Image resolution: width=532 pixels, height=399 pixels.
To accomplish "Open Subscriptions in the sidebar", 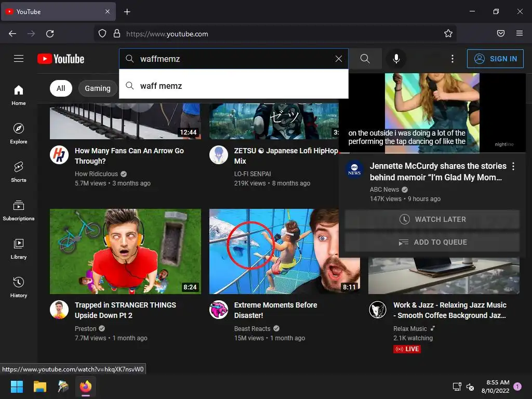I will pyautogui.click(x=19, y=210).
